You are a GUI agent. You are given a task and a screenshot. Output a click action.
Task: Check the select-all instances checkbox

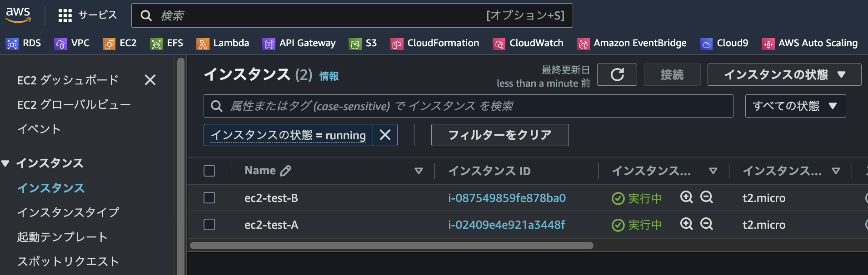click(210, 171)
